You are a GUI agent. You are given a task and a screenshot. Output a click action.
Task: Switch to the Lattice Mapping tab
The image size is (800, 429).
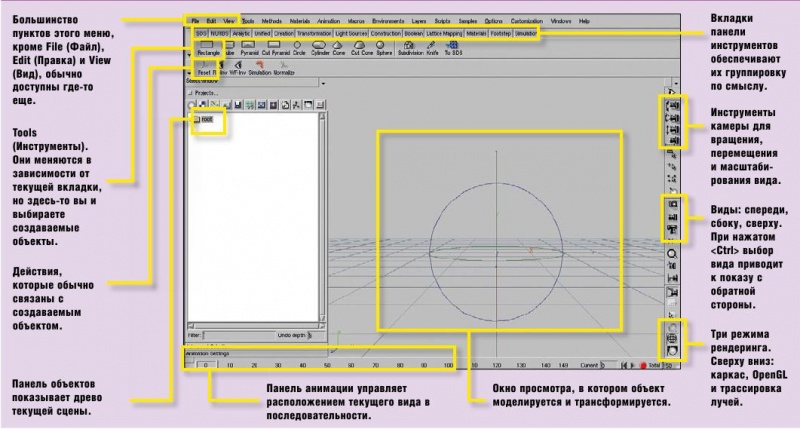[444, 34]
